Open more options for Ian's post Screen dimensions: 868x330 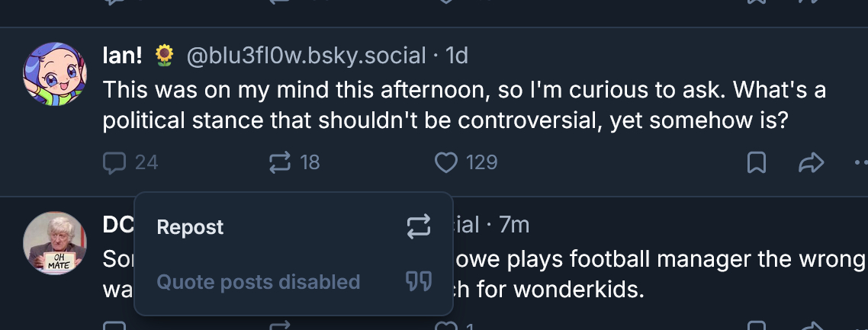click(860, 162)
